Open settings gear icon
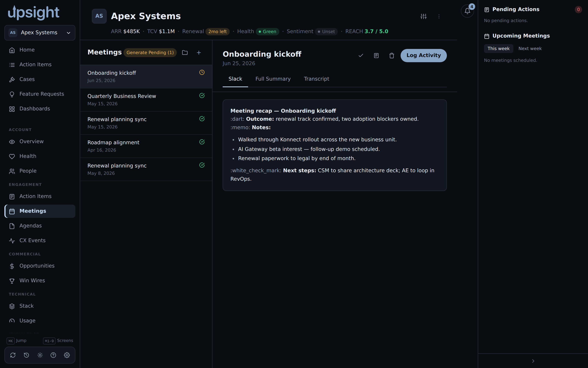The image size is (588, 368). pos(67,355)
